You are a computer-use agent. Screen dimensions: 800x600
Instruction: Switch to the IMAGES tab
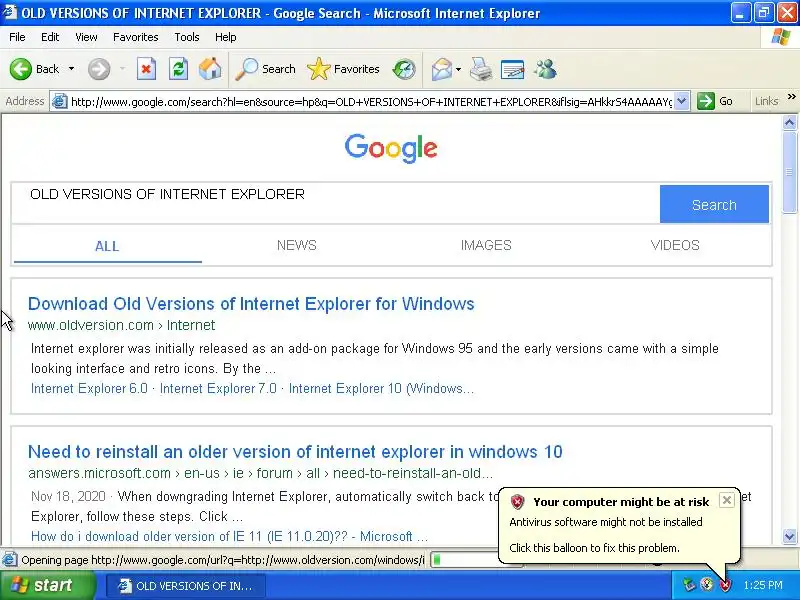tap(486, 245)
